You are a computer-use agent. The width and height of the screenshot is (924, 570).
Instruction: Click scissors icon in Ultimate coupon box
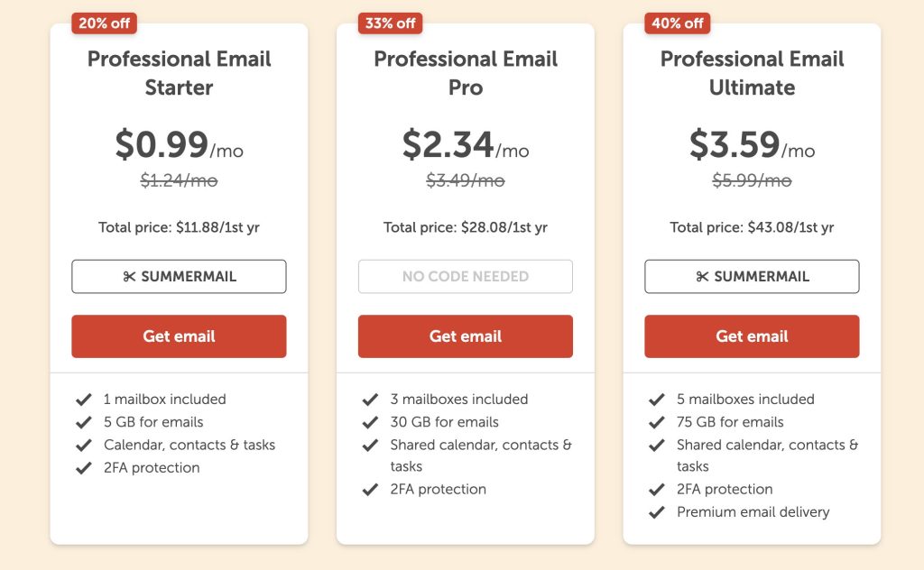coord(702,277)
